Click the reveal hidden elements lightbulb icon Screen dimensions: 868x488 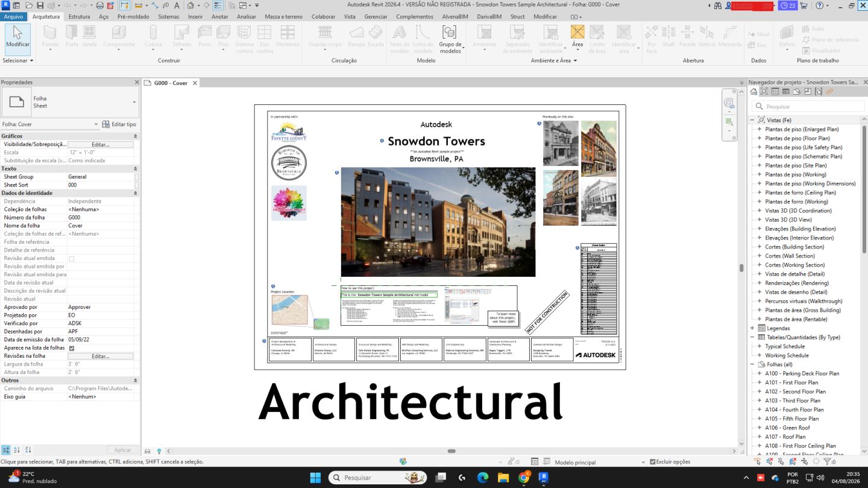159,451
